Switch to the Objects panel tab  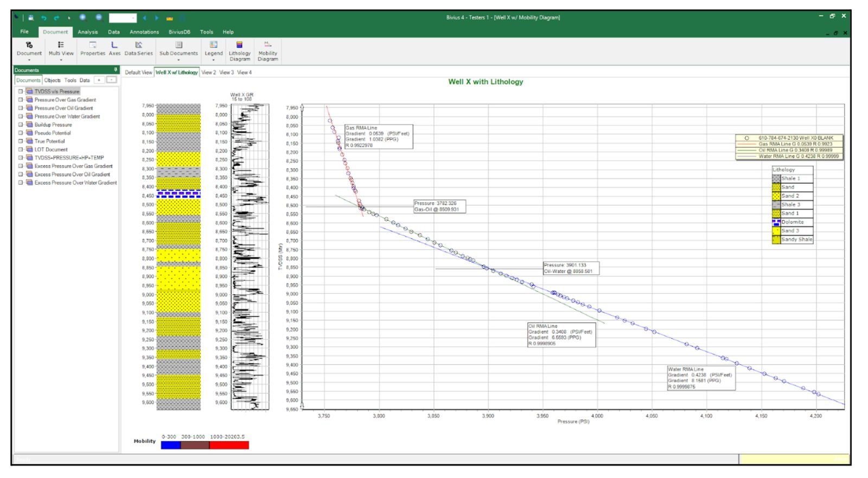[x=52, y=80]
